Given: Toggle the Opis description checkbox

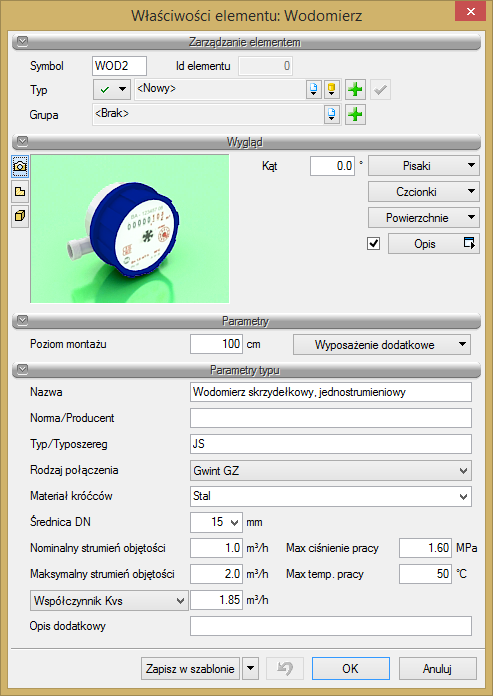Looking at the screenshot, I should pyautogui.click(x=374, y=244).
